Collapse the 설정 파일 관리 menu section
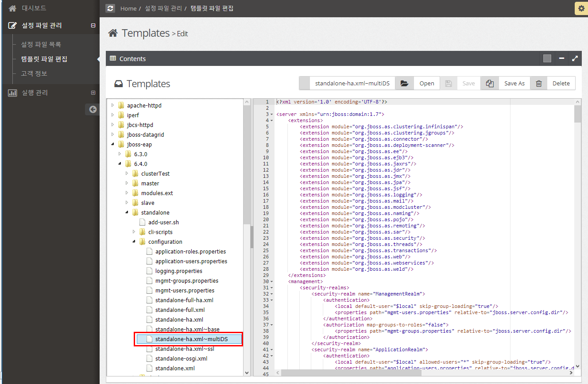Screen dimensions: 588x384 point(93,26)
